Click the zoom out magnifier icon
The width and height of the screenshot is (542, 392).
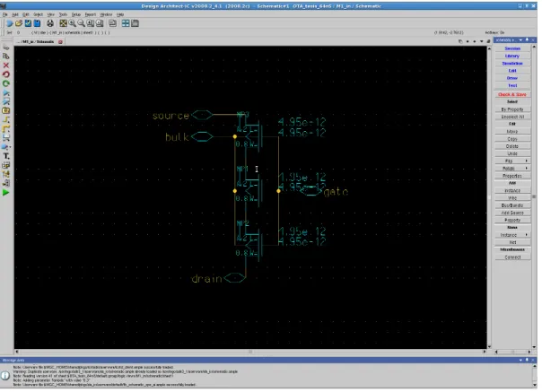coord(82,23)
